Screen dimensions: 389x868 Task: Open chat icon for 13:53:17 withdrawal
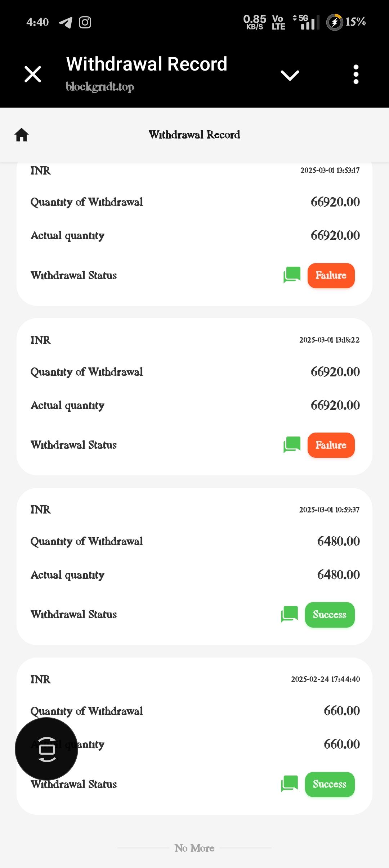[292, 275]
